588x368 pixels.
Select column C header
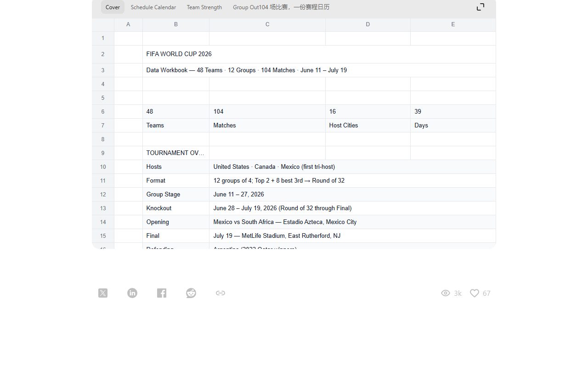point(267,24)
